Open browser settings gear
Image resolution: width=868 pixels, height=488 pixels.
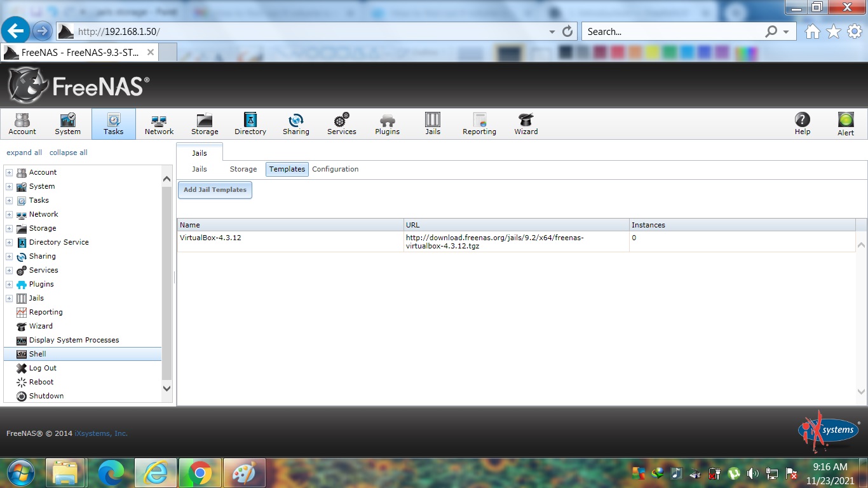[854, 32]
